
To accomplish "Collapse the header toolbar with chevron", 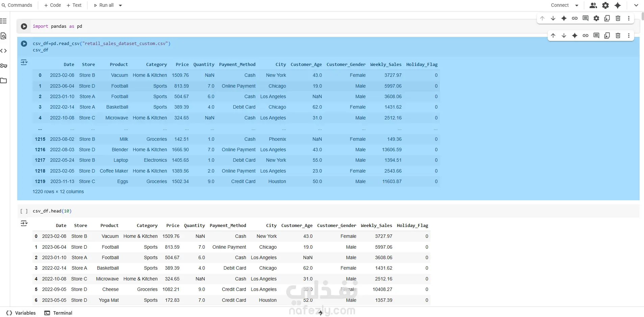I will (x=636, y=5).
